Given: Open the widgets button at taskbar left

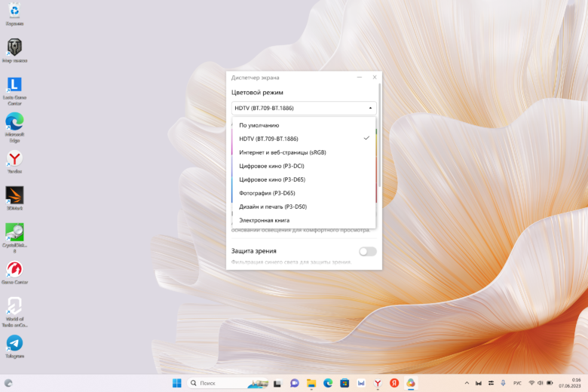Looking at the screenshot, I should click(x=8, y=383).
